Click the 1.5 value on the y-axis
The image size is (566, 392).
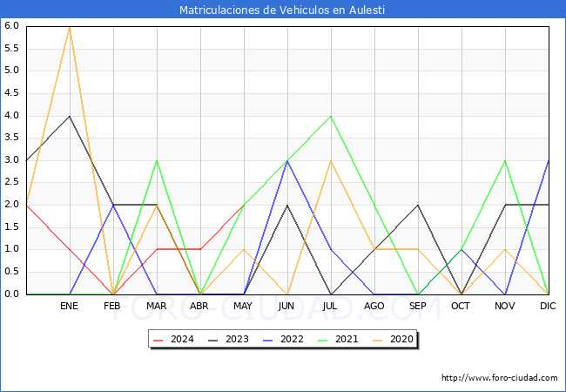coord(11,227)
